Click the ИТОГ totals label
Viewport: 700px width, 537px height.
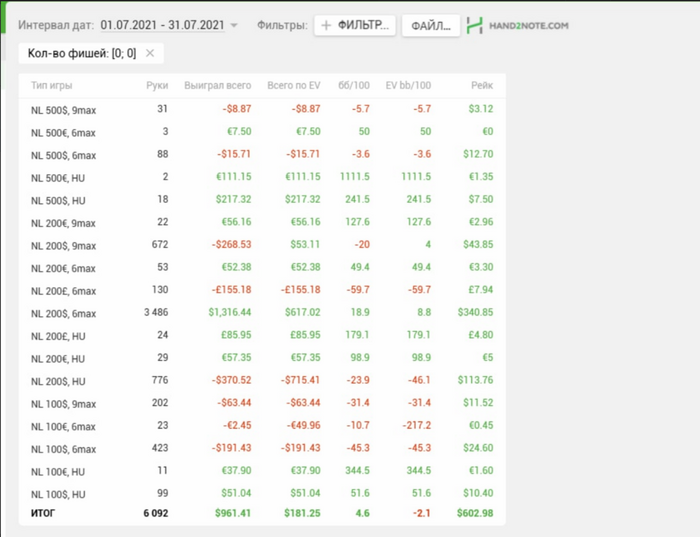(x=43, y=513)
